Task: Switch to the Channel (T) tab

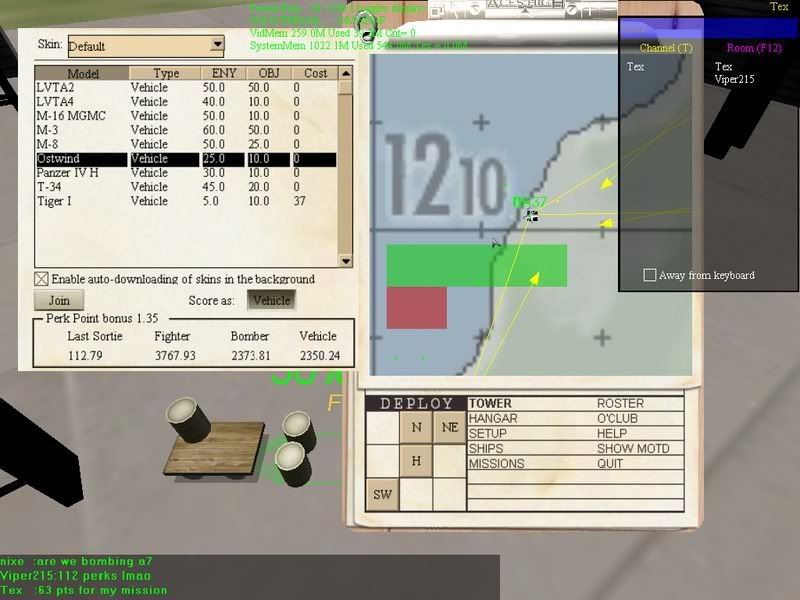Action: pos(666,48)
